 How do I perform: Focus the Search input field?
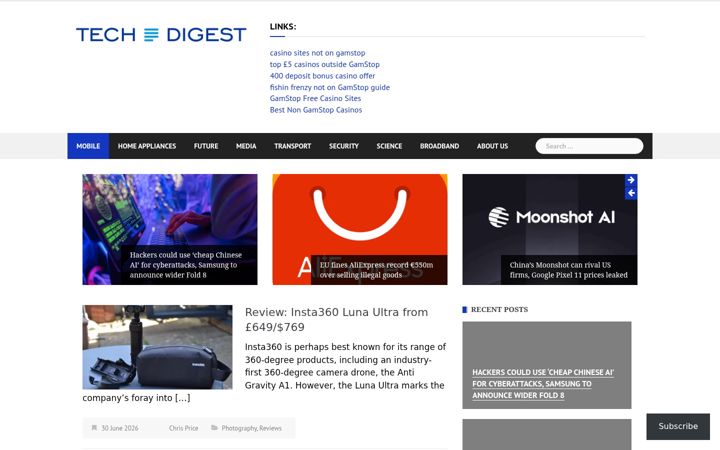point(589,146)
